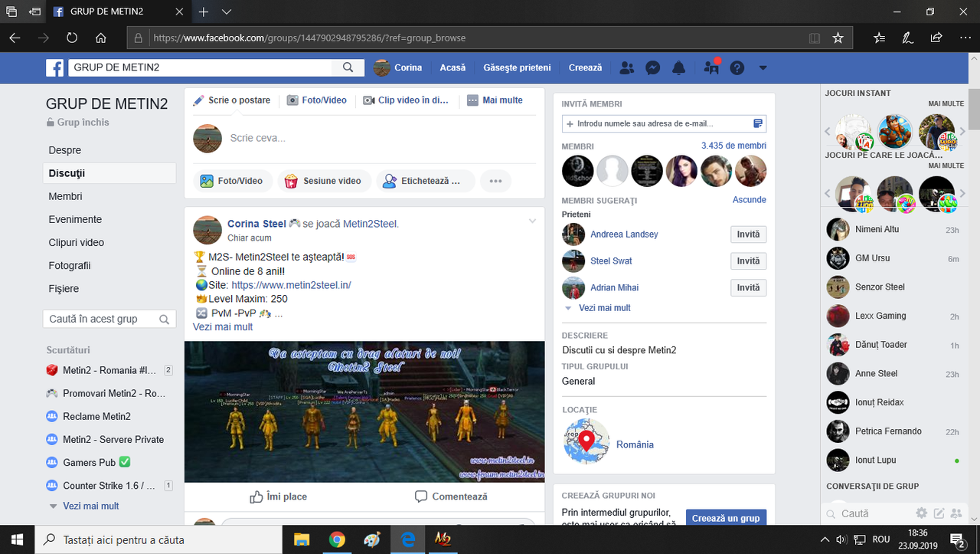Open chat with GM Ursu

click(893, 258)
